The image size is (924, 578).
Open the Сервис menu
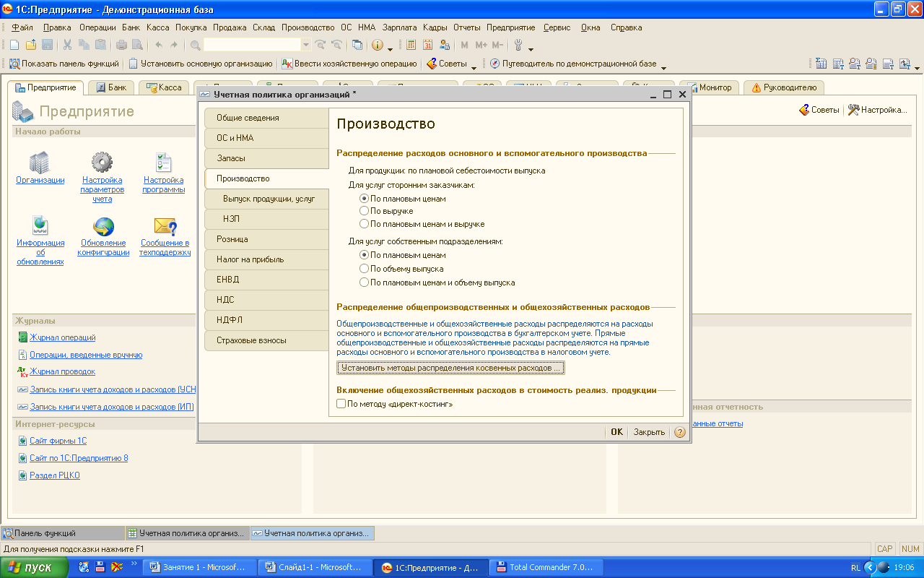557,27
